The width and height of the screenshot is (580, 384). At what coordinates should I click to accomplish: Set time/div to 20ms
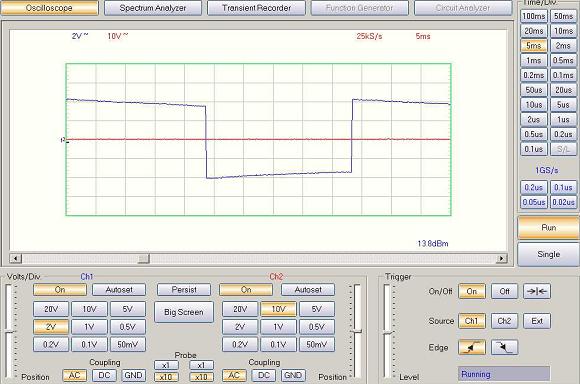coord(534,31)
